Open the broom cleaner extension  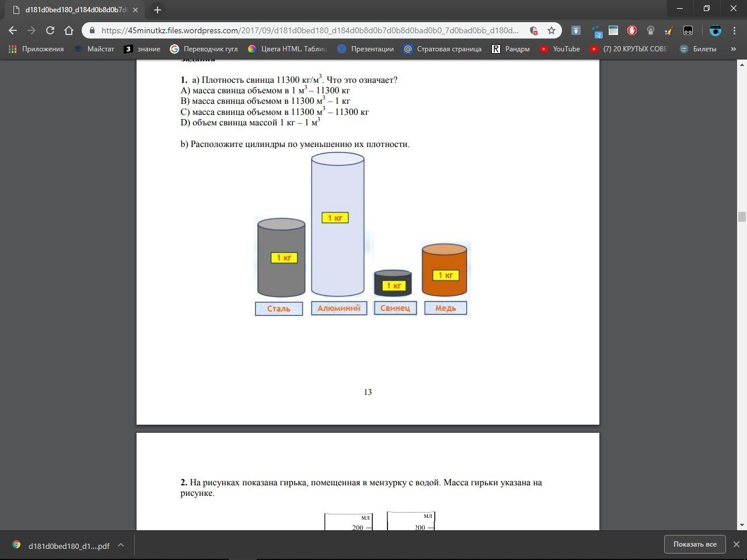[669, 30]
